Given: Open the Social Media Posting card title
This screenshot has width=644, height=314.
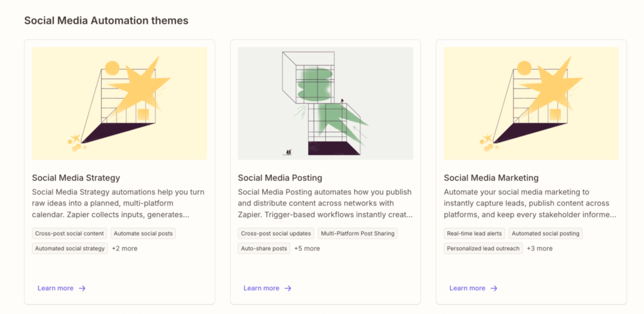Looking at the screenshot, I should click(280, 178).
